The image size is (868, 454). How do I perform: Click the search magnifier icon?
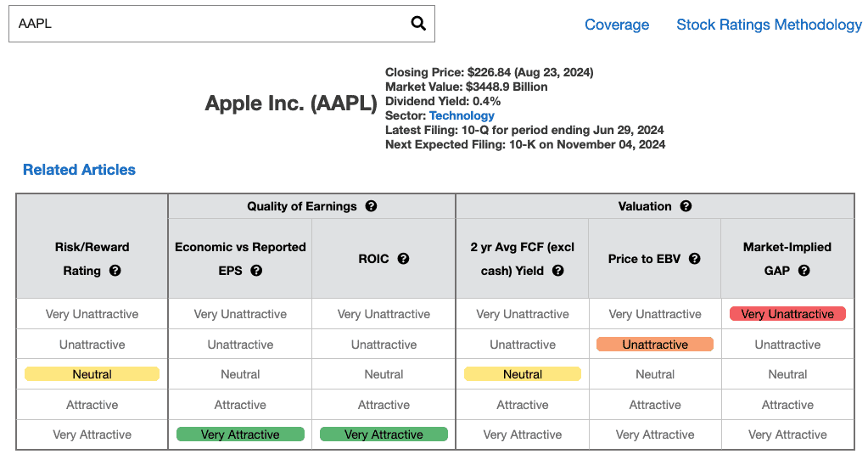[x=418, y=23]
